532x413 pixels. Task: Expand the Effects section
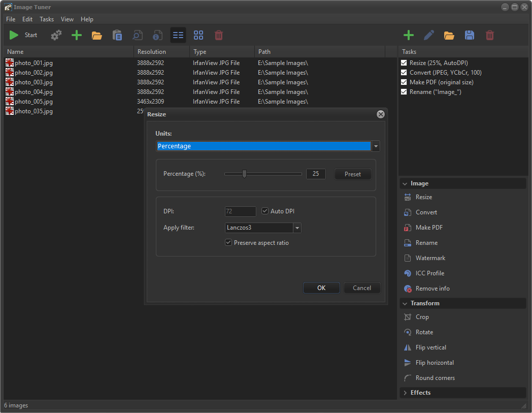click(x=420, y=393)
